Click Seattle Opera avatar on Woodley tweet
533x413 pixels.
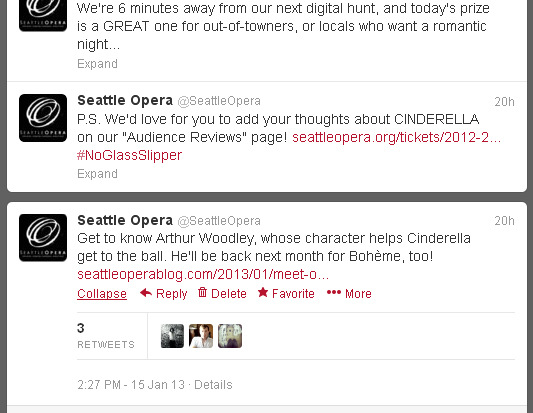pos(43,238)
